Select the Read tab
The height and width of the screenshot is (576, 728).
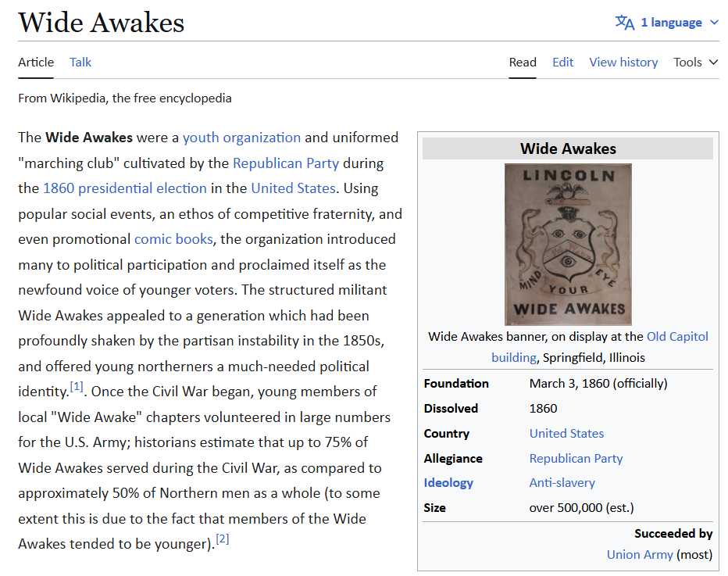(523, 63)
